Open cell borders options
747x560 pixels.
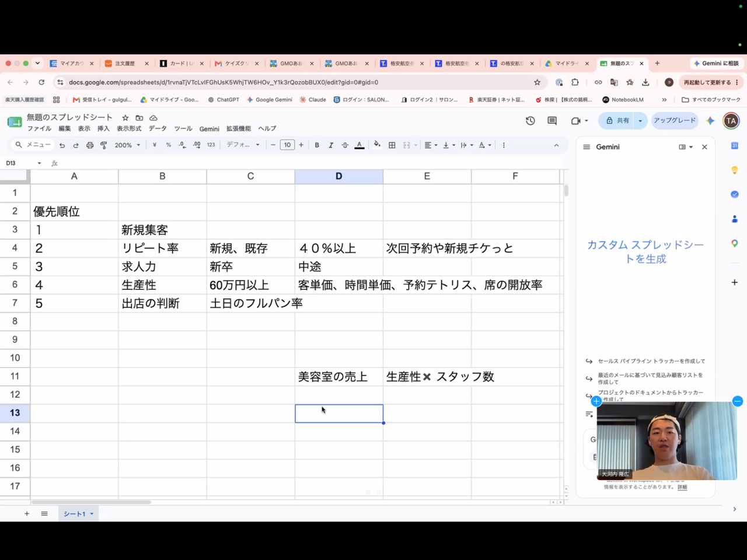pyautogui.click(x=392, y=145)
